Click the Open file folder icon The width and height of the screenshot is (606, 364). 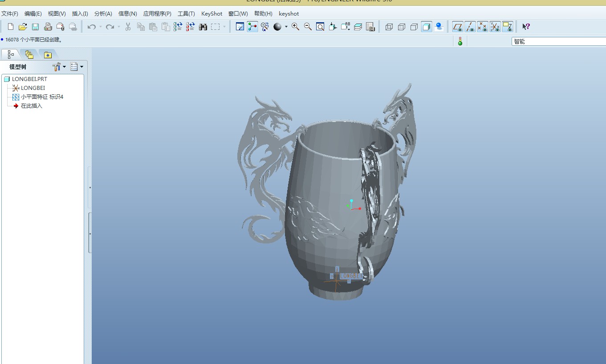click(23, 27)
